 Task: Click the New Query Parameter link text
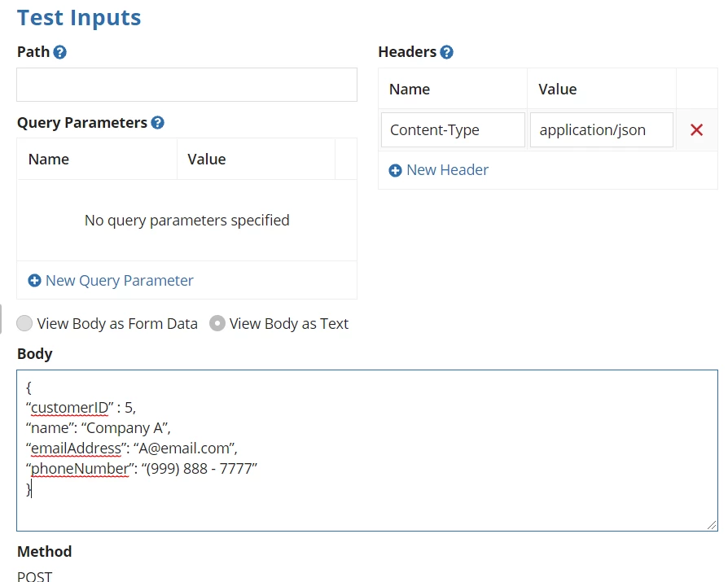[120, 280]
